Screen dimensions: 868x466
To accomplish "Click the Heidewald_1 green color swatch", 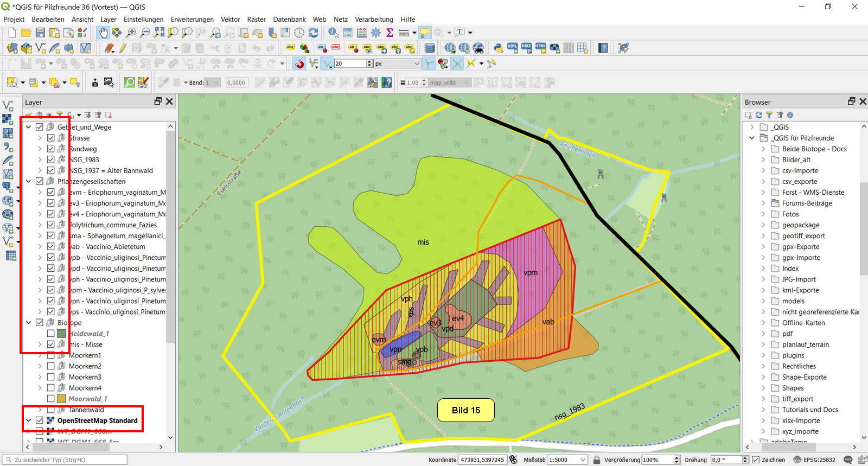I will (x=61, y=334).
